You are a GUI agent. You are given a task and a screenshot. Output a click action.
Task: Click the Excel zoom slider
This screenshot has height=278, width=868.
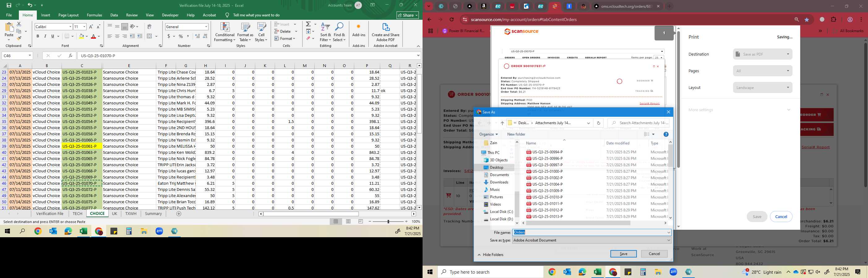(x=388, y=221)
